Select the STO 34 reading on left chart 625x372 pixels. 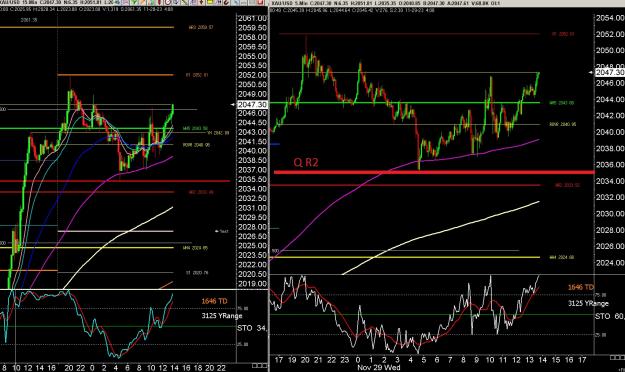pos(252,328)
